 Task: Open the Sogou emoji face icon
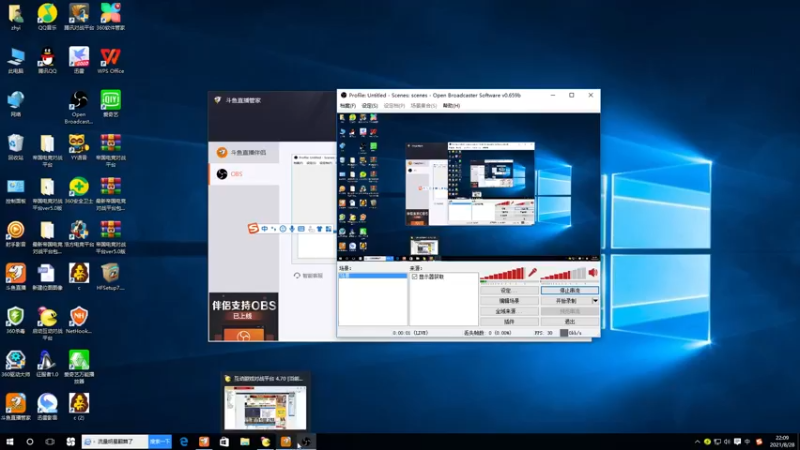click(x=283, y=229)
